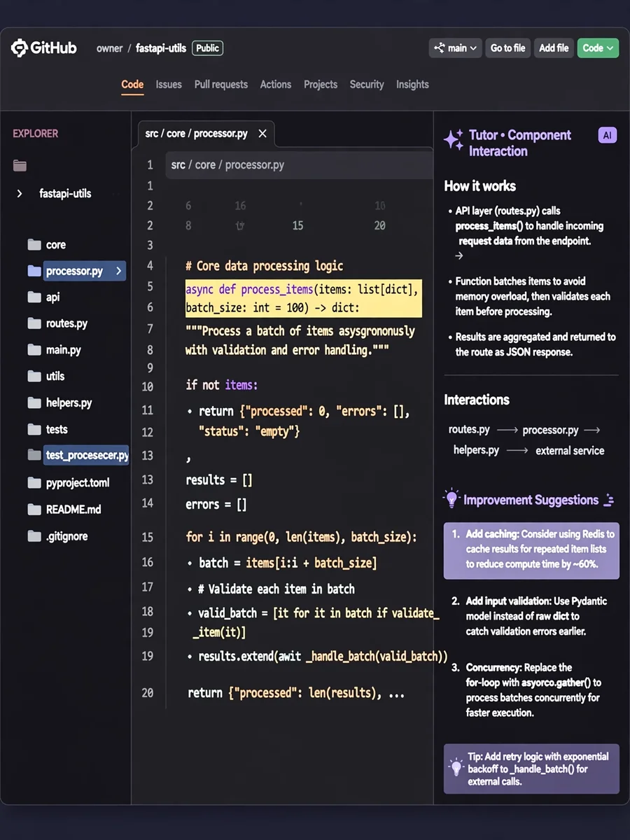Click the folder icon beside pyproject.toml
This screenshot has height=840, width=630.
pyautogui.click(x=34, y=482)
